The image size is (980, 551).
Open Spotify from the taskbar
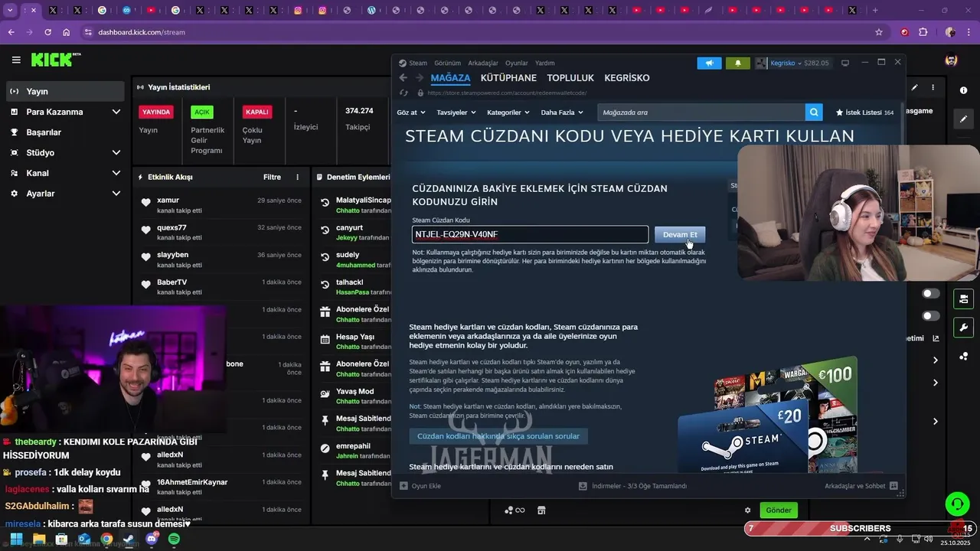[x=174, y=540]
